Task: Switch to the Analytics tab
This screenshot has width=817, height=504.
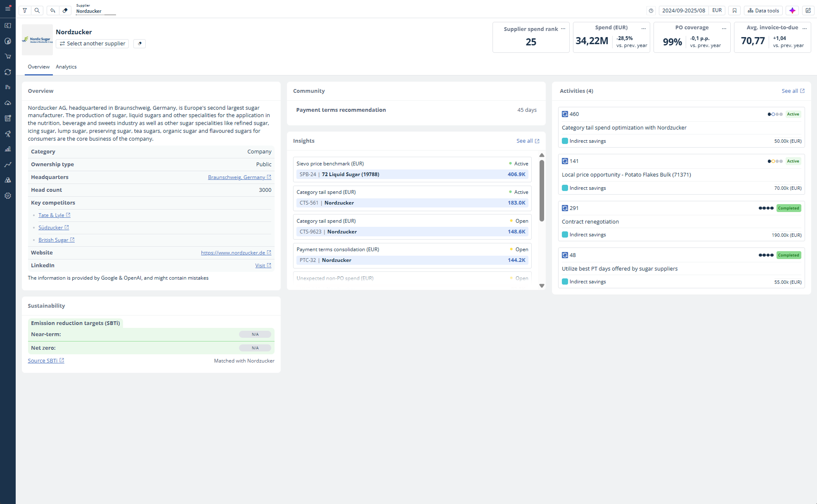Action: (66, 67)
